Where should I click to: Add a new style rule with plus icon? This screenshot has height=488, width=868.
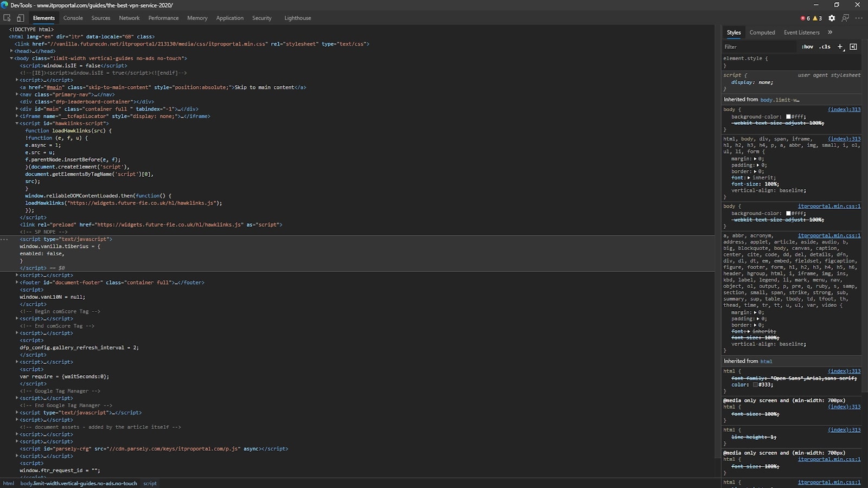pos(840,47)
